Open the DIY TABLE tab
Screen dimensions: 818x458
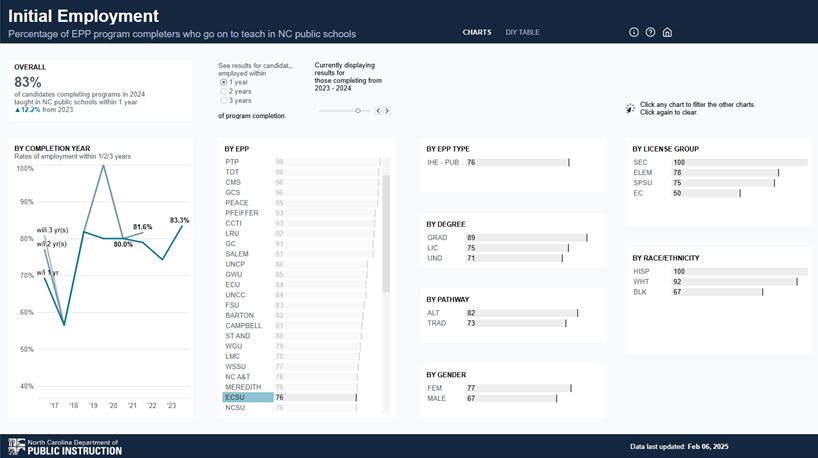(522, 32)
